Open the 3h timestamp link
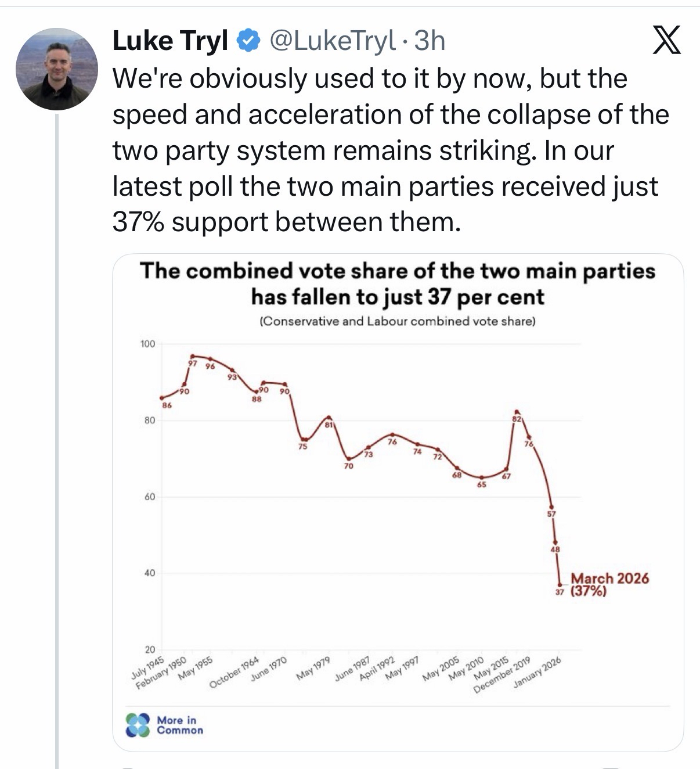700x769 pixels. click(x=431, y=41)
